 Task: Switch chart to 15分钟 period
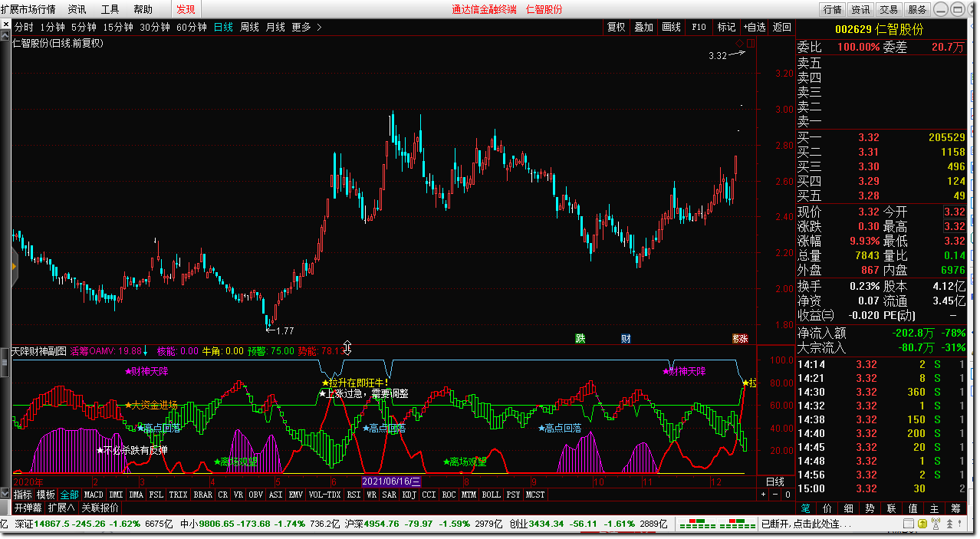[118, 27]
